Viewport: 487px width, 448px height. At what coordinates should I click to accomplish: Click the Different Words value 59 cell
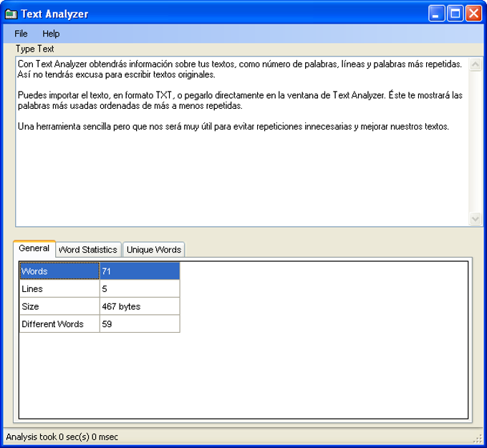tap(140, 323)
